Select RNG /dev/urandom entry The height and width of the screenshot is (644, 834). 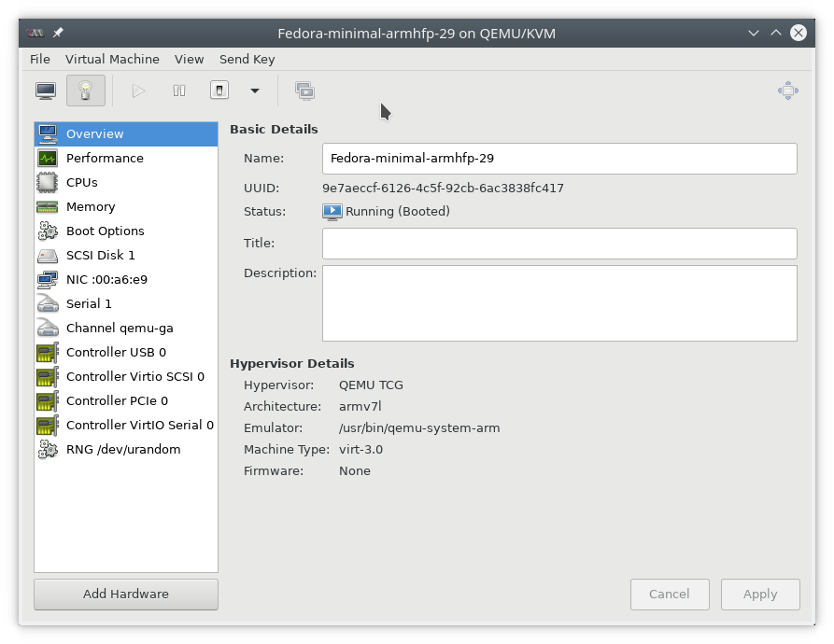(x=126, y=450)
